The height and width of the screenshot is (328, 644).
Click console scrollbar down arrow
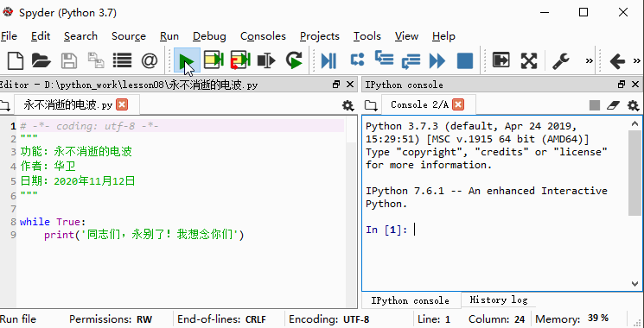[x=634, y=283]
